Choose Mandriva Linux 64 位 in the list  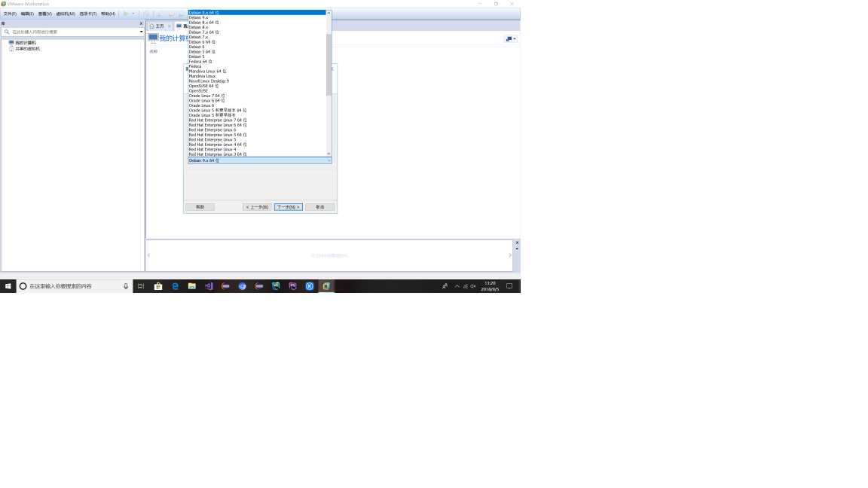click(257, 72)
